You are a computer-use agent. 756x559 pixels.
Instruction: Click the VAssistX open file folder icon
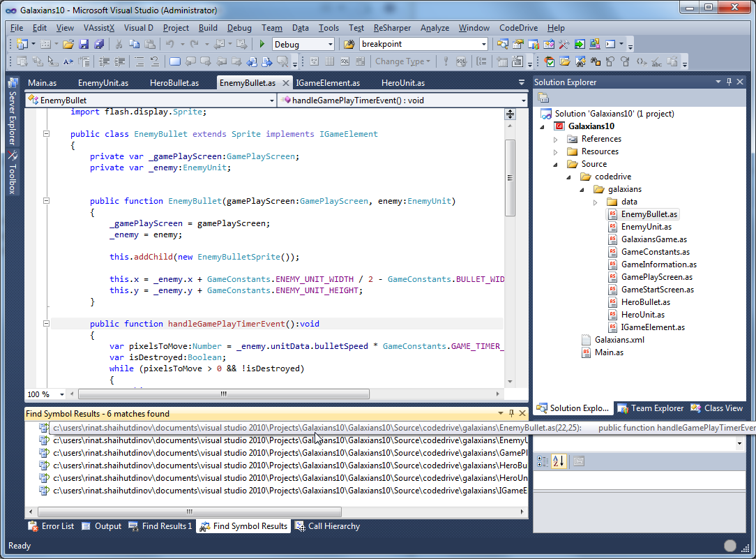pyautogui.click(x=565, y=61)
